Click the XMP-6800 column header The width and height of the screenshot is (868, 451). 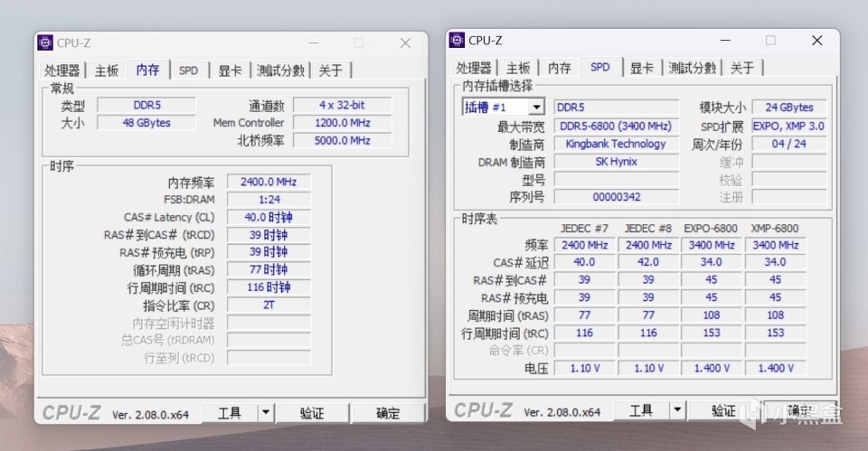(775, 228)
